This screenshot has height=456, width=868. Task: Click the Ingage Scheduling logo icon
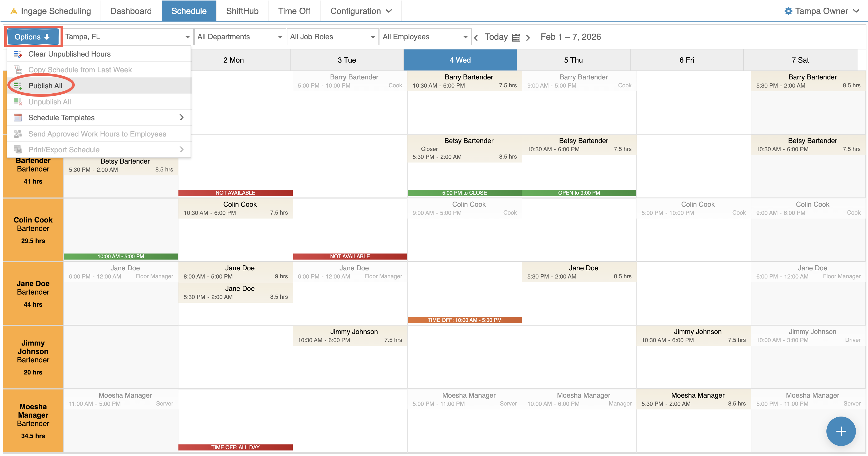(x=14, y=11)
